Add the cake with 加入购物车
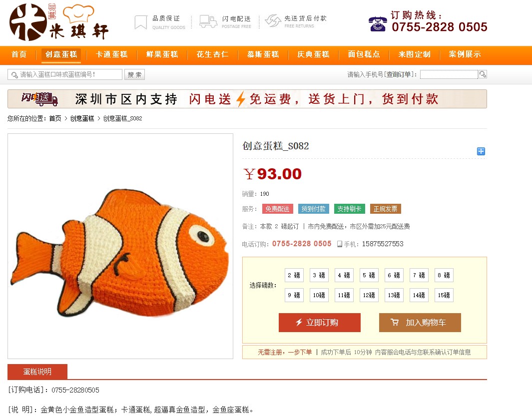This screenshot has height=419, width=532. pyautogui.click(x=420, y=322)
